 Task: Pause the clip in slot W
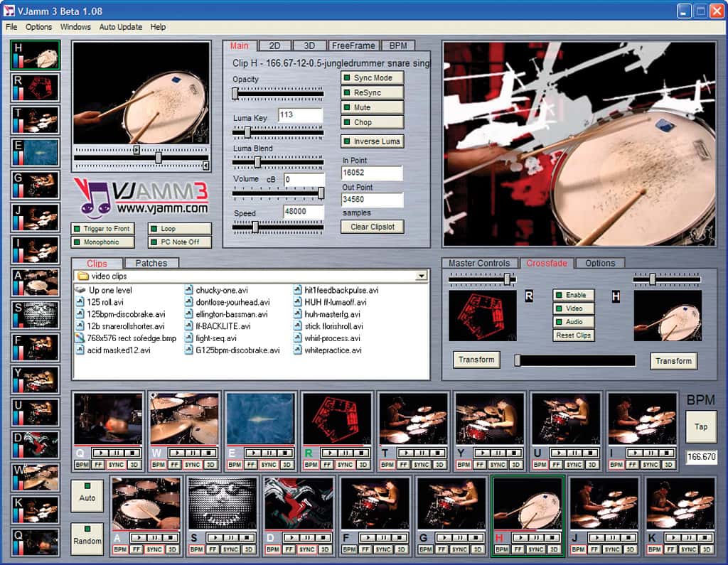click(x=193, y=453)
